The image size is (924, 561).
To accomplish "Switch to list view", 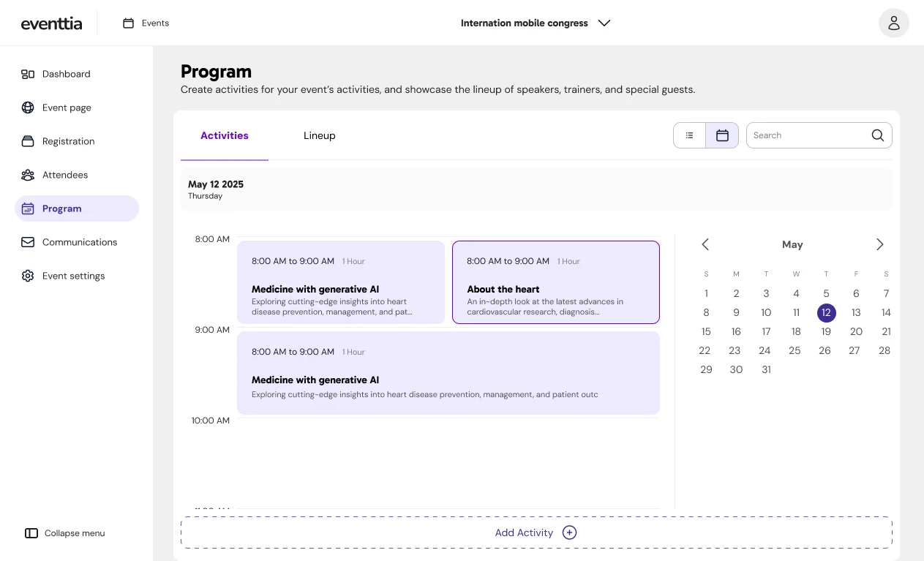I will (x=689, y=135).
